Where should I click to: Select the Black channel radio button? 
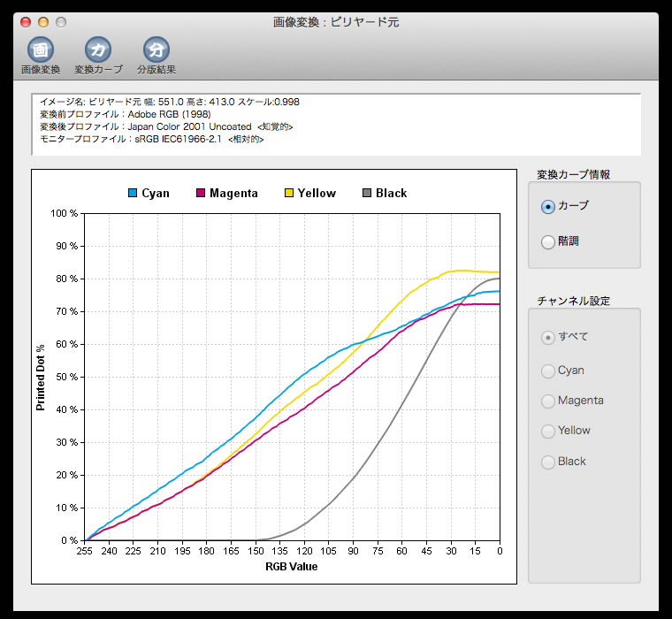548,462
